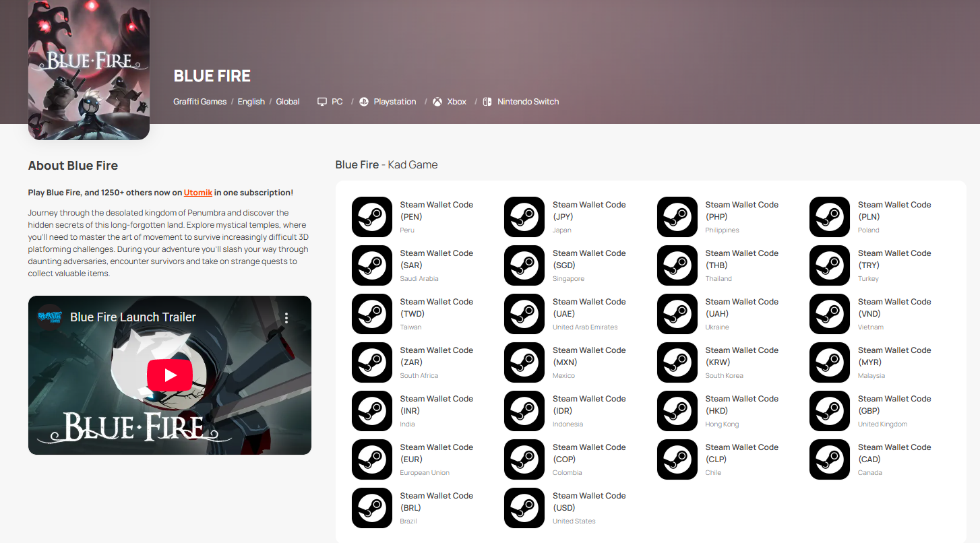This screenshot has width=980, height=543.
Task: Click the YouTube channel avatar on trailer
Action: pyautogui.click(x=50, y=317)
